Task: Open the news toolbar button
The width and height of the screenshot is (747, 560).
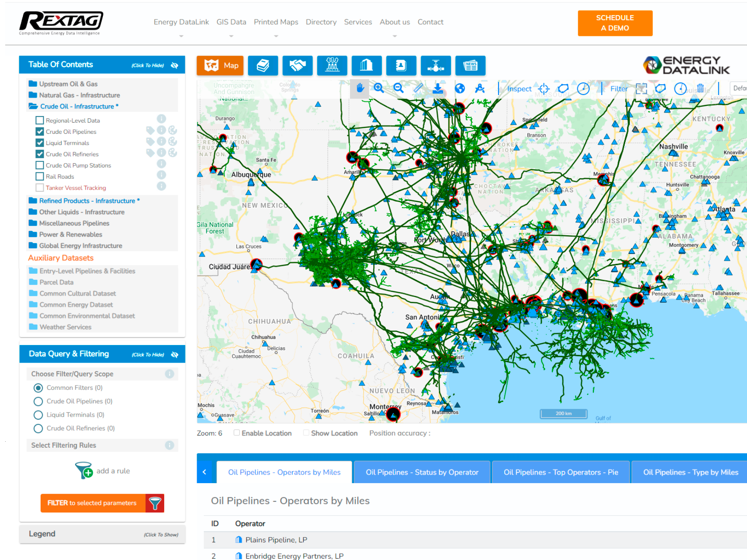Action: pos(470,66)
